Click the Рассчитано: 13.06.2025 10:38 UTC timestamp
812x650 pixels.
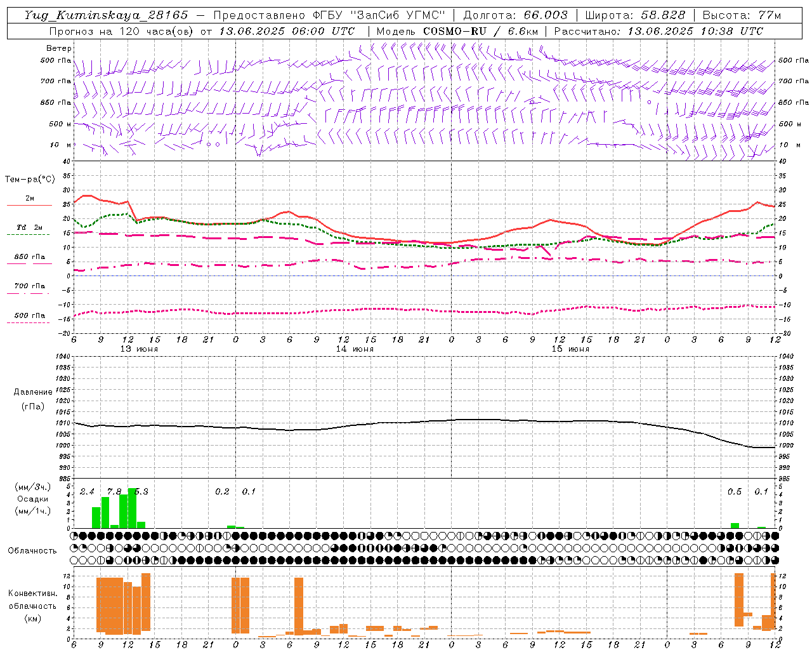click(x=658, y=31)
